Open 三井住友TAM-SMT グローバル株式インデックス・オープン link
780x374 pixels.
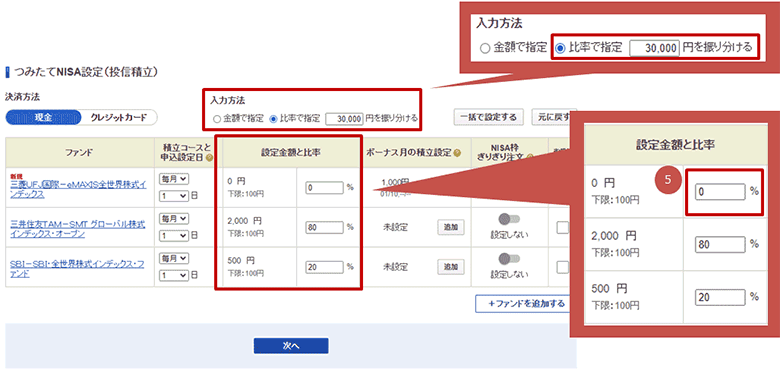[78, 229]
